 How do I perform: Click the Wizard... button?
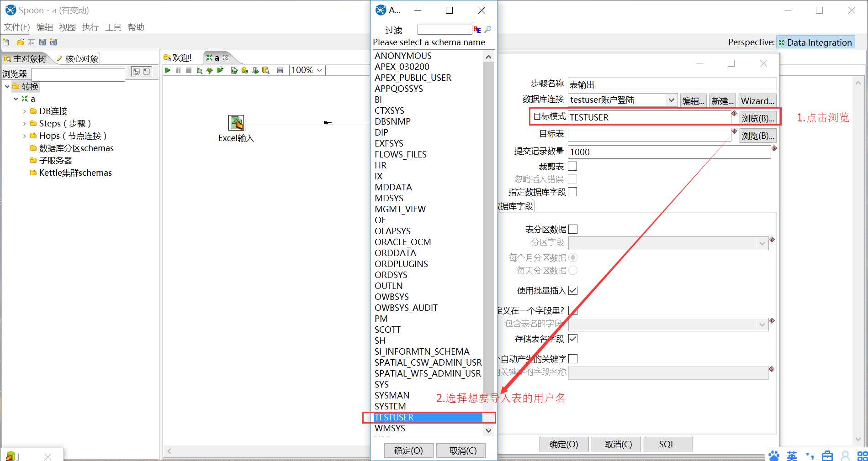(x=757, y=100)
